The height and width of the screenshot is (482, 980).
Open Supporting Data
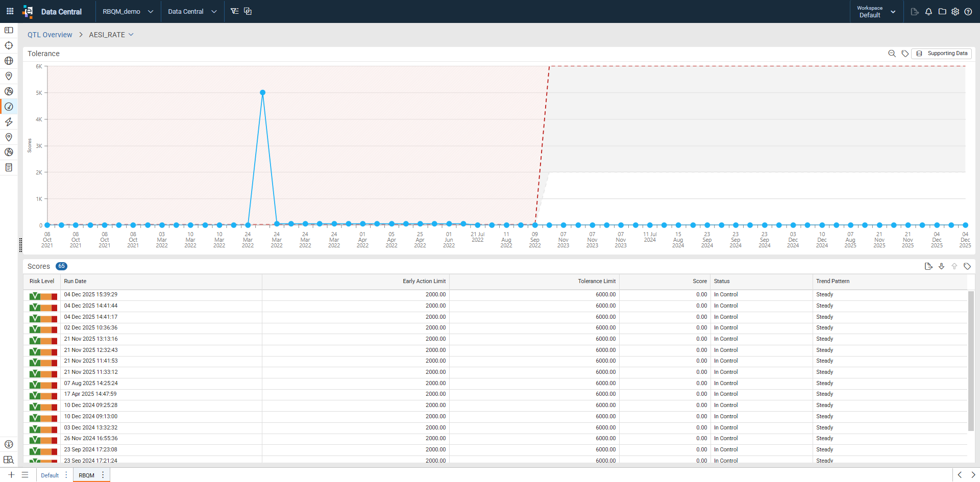[942, 54]
